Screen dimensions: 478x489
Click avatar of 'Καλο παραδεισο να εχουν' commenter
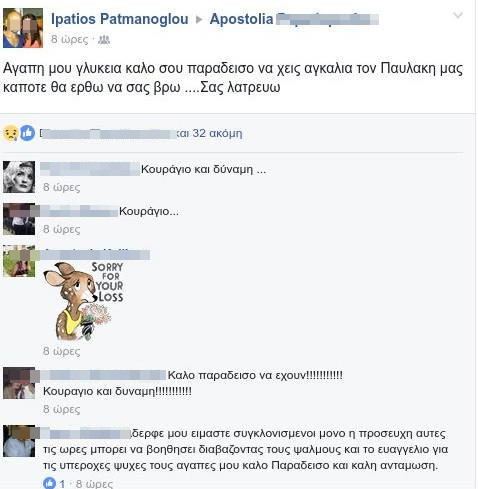tap(19, 383)
